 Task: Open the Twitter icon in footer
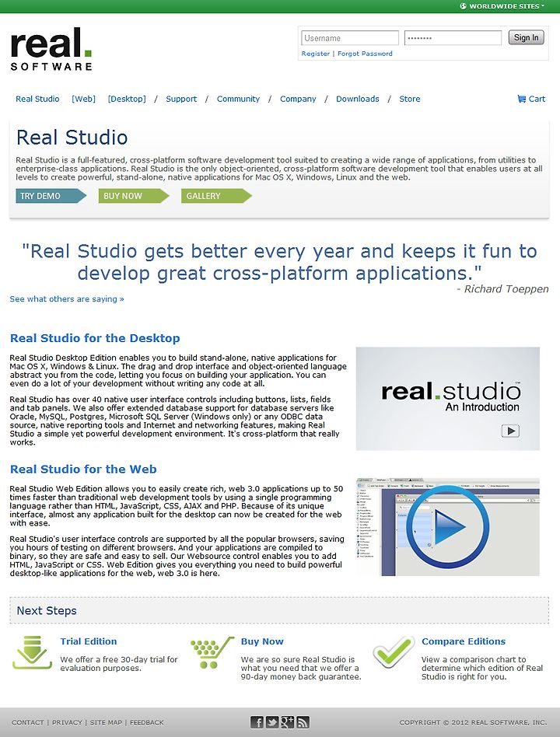pyautogui.click(x=271, y=722)
